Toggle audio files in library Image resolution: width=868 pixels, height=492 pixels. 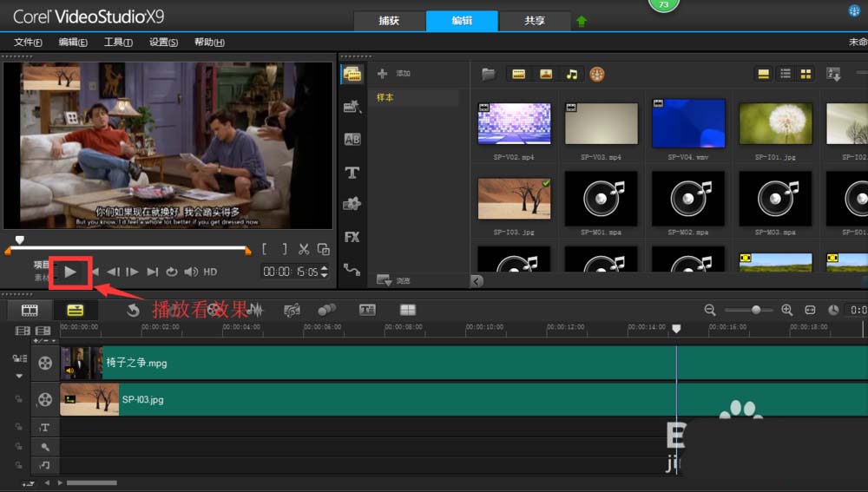572,74
